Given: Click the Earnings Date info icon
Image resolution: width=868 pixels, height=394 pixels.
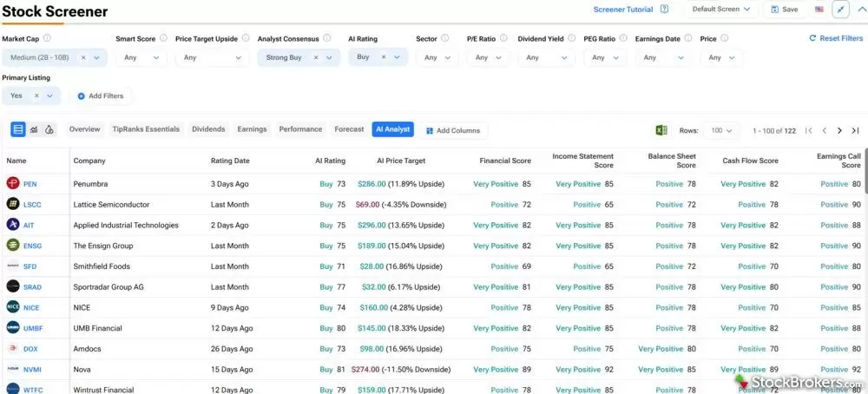Looking at the screenshot, I should (x=688, y=38).
